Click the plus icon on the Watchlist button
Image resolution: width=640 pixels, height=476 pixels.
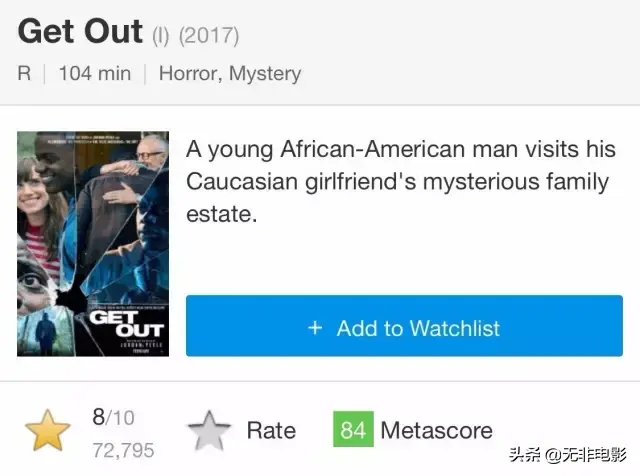pos(315,328)
